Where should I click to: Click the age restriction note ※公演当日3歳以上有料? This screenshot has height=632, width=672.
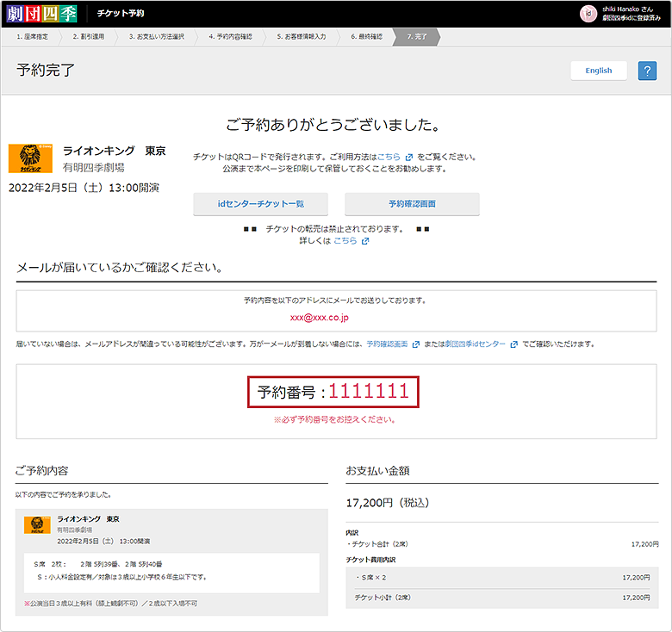(x=110, y=604)
